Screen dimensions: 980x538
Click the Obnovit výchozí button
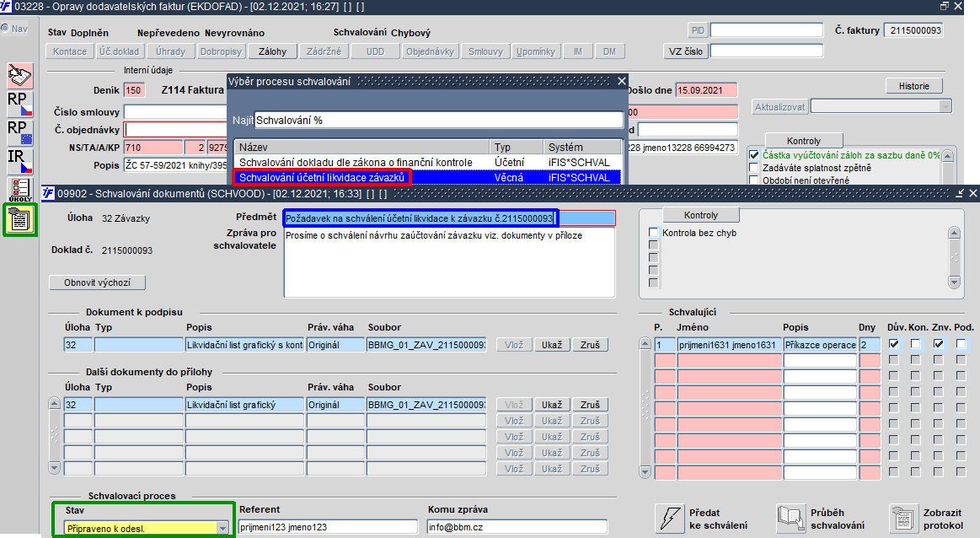point(98,282)
